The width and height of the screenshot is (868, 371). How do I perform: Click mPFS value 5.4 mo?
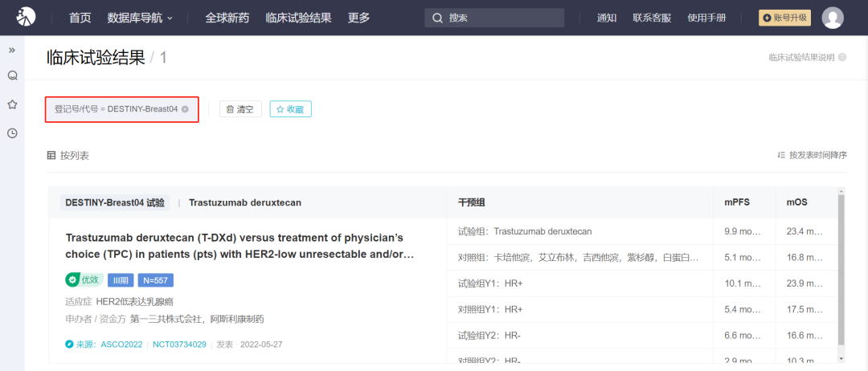[x=743, y=309]
